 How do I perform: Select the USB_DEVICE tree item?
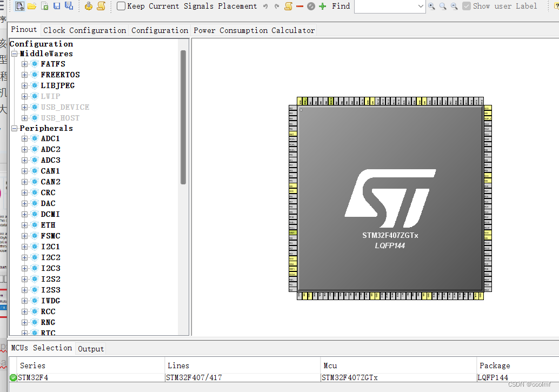click(65, 107)
